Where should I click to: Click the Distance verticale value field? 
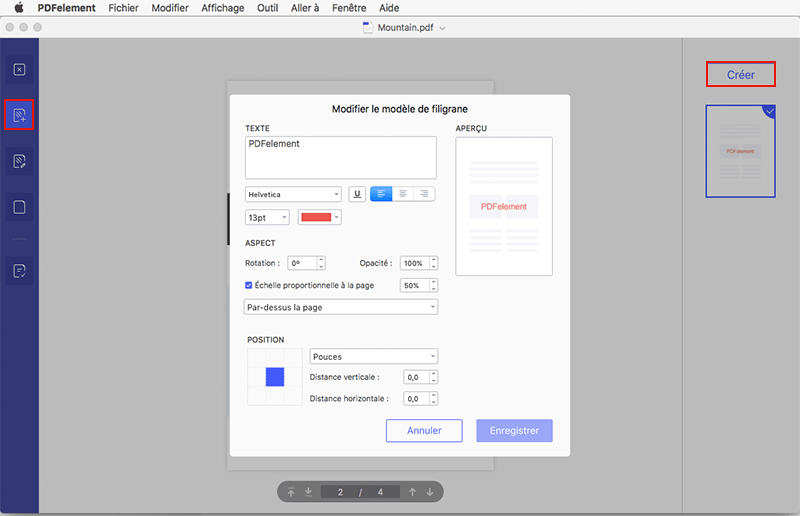coord(416,377)
